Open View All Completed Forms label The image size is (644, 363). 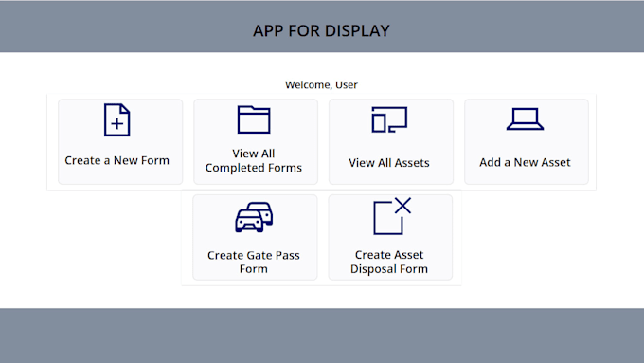pos(254,161)
